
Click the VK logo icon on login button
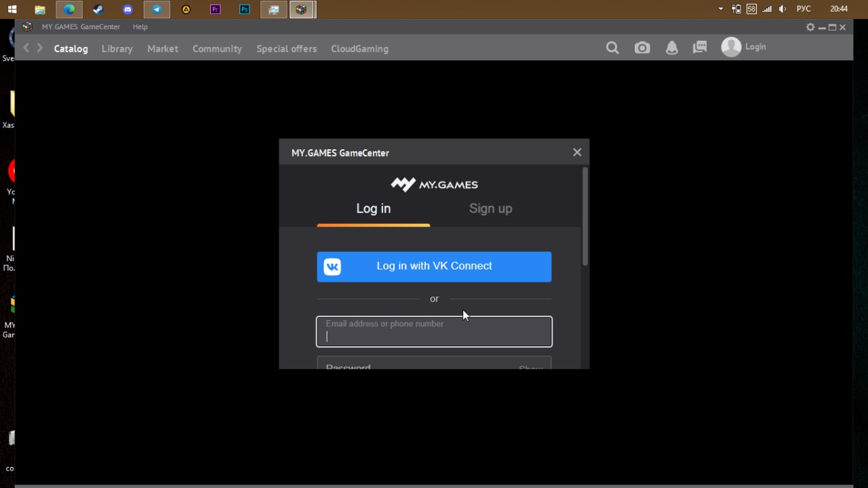point(332,267)
